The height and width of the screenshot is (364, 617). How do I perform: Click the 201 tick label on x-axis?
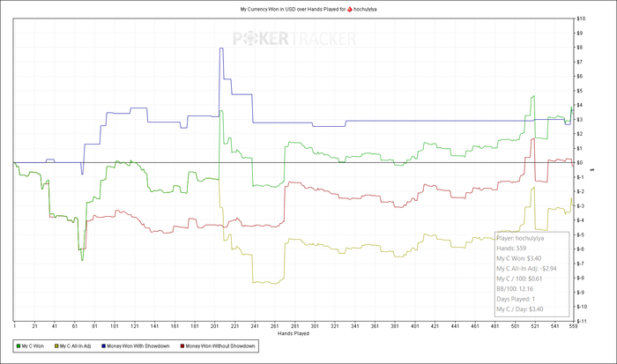point(214,326)
